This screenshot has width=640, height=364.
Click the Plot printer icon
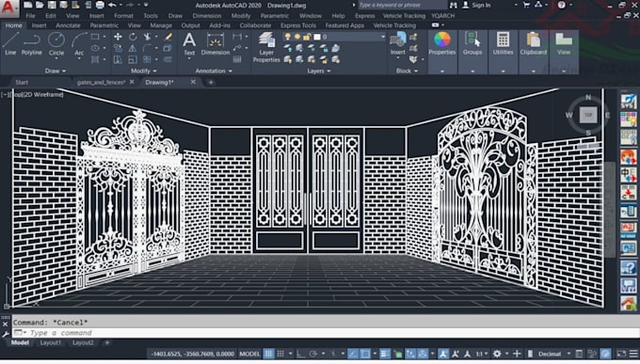[x=100, y=5]
